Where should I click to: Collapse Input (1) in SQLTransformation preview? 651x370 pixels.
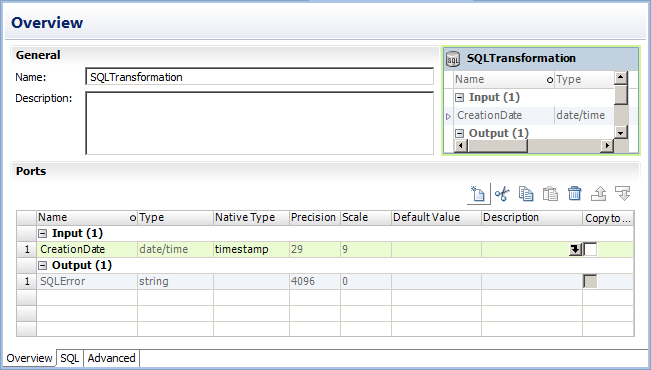(459, 98)
